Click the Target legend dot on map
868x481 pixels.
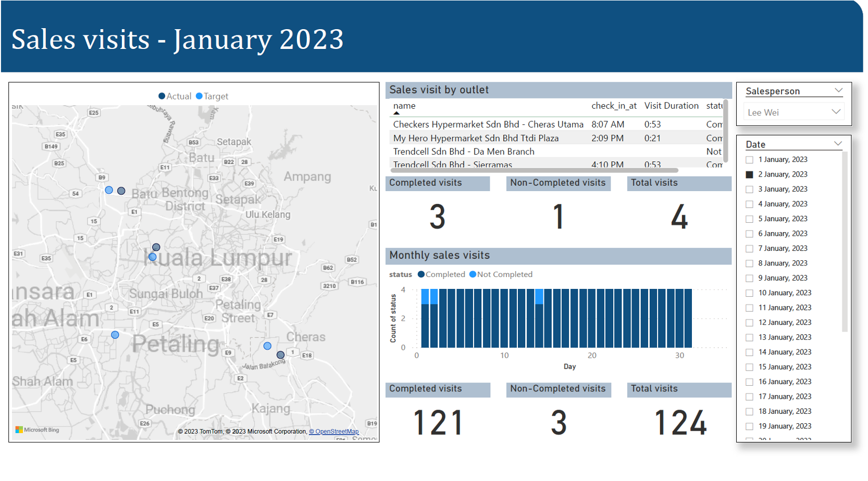[x=199, y=96]
